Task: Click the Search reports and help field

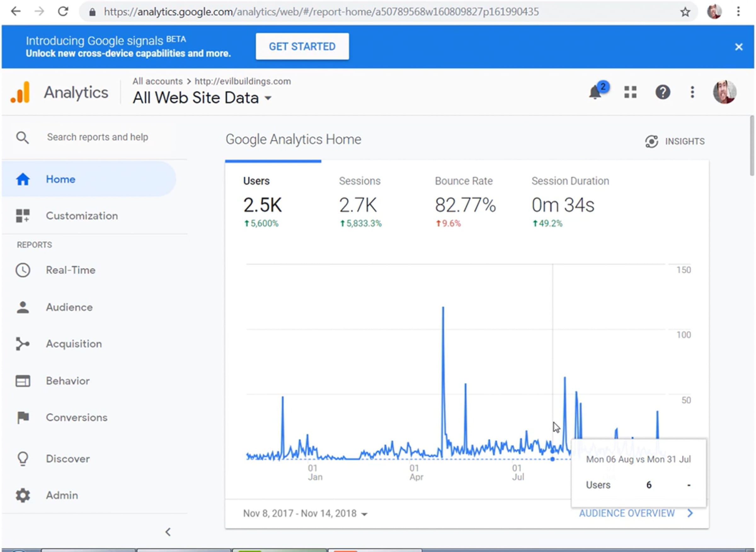Action: (98, 137)
